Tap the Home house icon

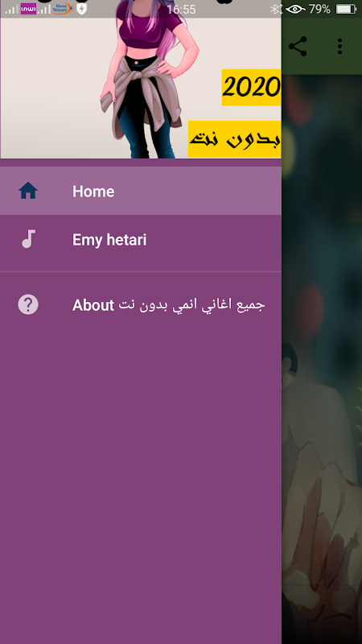28,191
